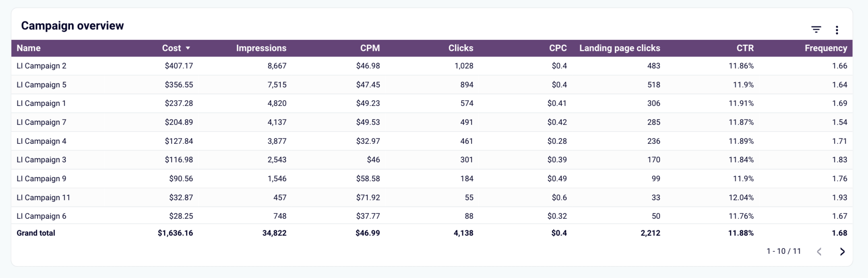Go to previous page of results
Screen dimensions: 868x278
819,252
